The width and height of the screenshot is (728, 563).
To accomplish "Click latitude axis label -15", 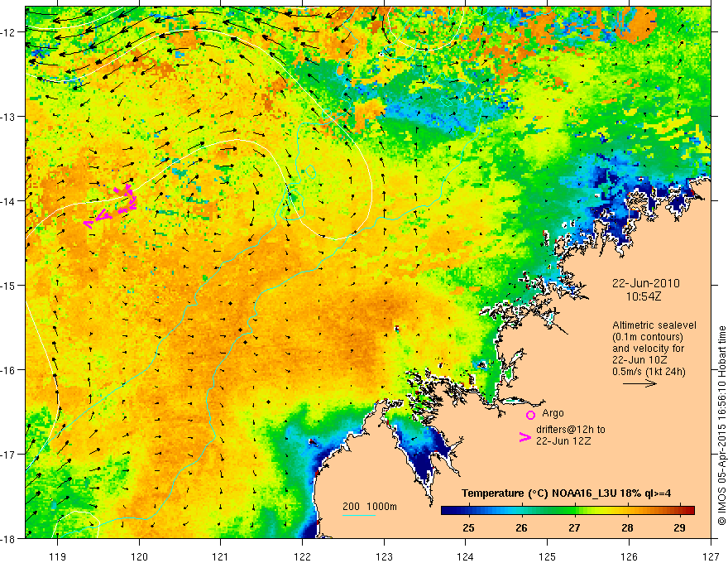I will point(9,285).
